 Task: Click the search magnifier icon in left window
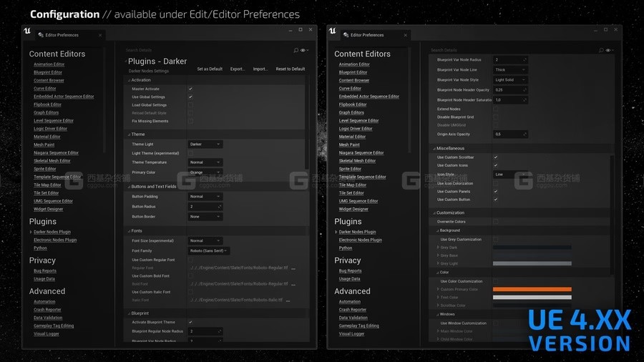point(296,51)
